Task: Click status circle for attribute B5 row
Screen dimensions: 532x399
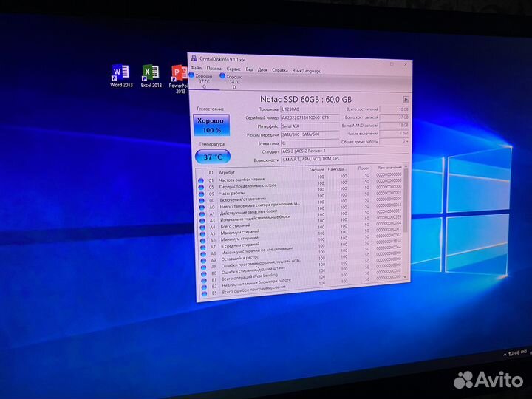Action: pyautogui.click(x=204, y=293)
